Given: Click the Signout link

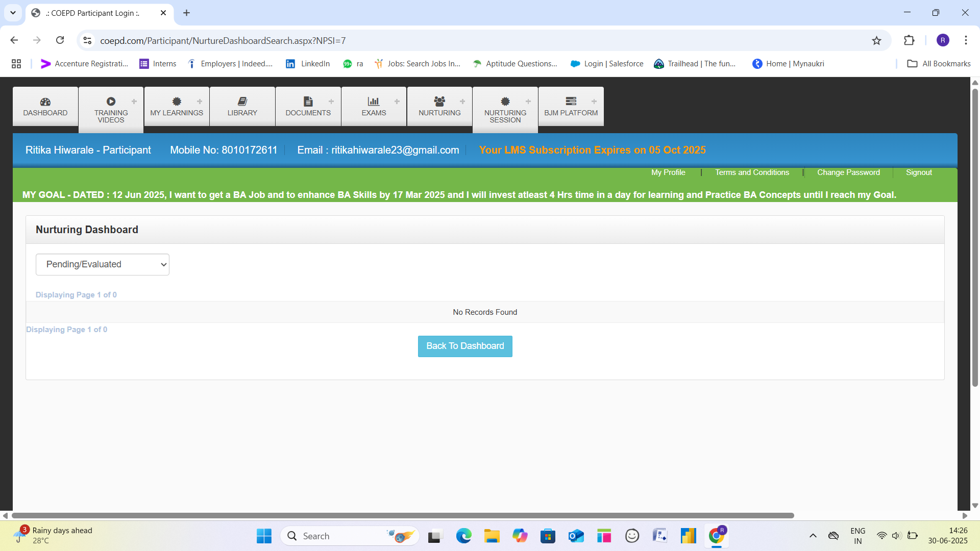Looking at the screenshot, I should click(919, 172).
